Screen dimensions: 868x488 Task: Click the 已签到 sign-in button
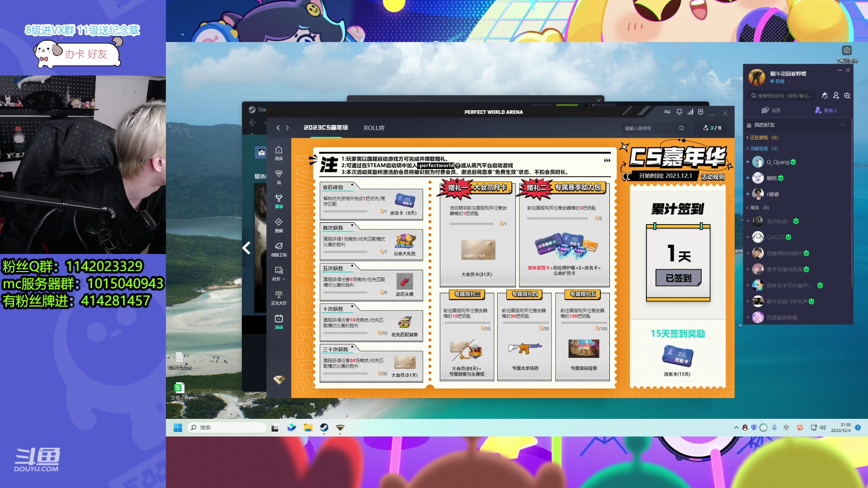tap(679, 278)
